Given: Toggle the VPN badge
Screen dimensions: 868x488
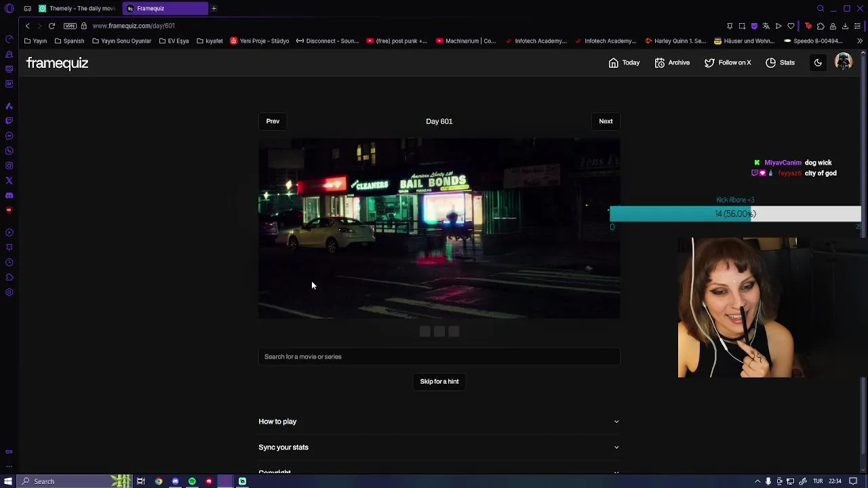Looking at the screenshot, I should pyautogui.click(x=70, y=26).
